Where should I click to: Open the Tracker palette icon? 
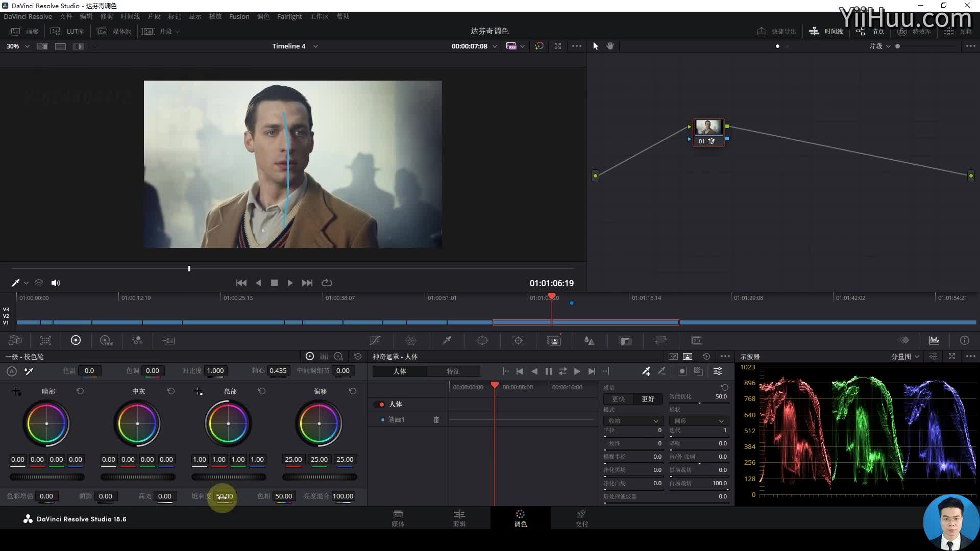pos(518,340)
